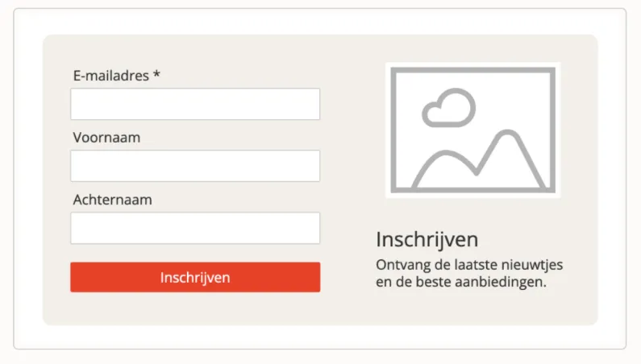This screenshot has height=364, width=641.
Task: Click into the Voornaam text field
Action: (x=195, y=166)
